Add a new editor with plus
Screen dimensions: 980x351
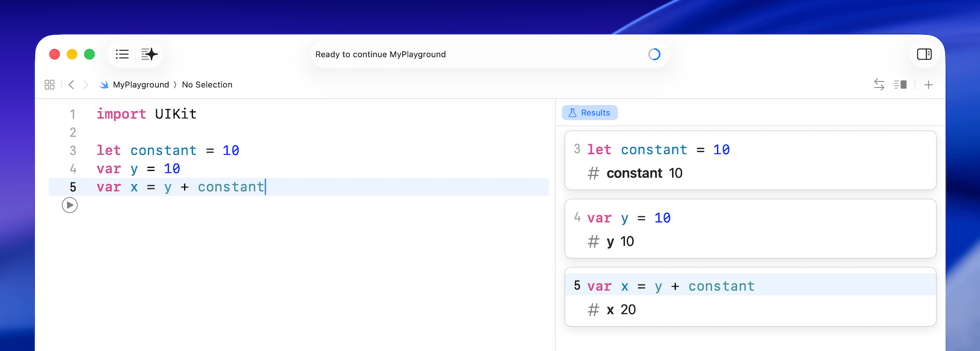[928, 85]
